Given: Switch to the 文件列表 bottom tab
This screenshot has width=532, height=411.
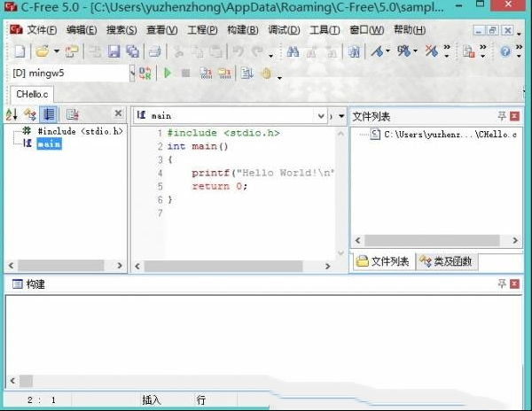Looking at the screenshot, I should [x=383, y=261].
